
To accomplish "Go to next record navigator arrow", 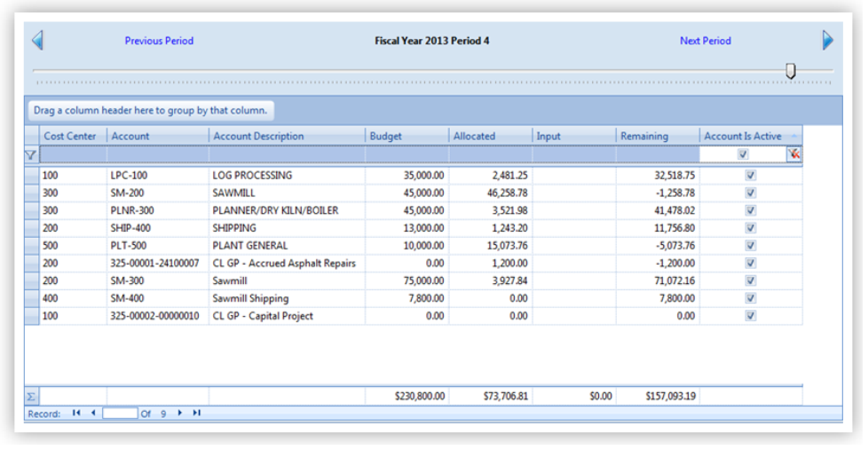I will 180,413.
